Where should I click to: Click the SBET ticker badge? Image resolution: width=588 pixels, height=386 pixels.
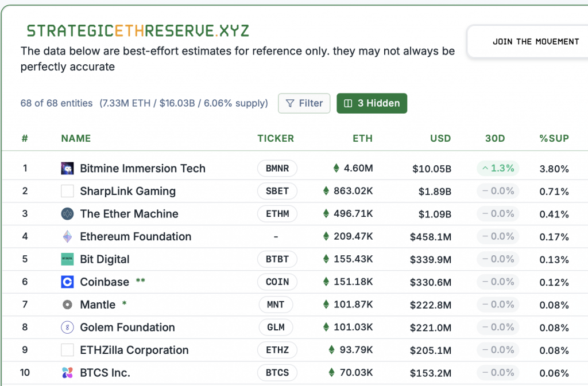[277, 191]
